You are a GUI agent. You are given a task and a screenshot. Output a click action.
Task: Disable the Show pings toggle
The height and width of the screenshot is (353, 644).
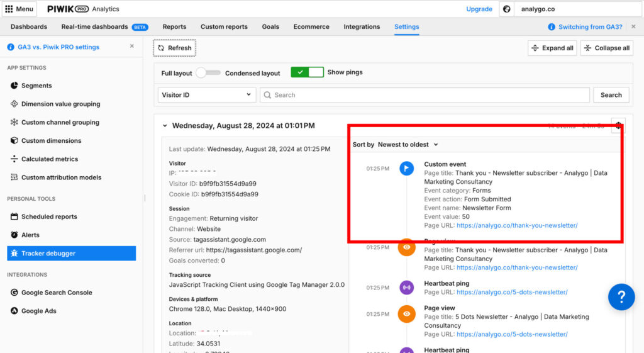coord(307,72)
